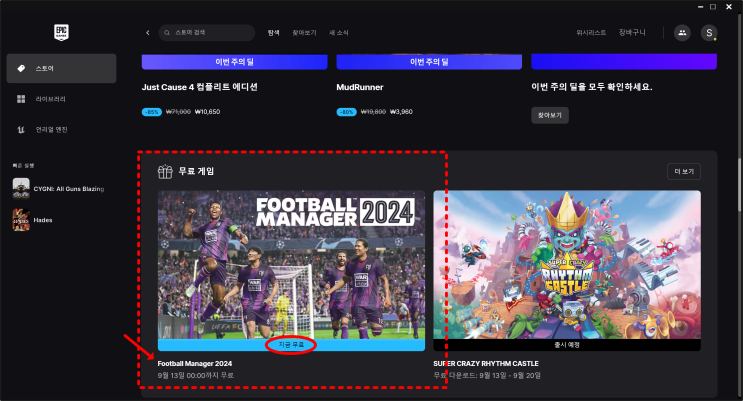Click the ₩10,650 price
Viewport: 743px width, 401px height.
[208, 112]
